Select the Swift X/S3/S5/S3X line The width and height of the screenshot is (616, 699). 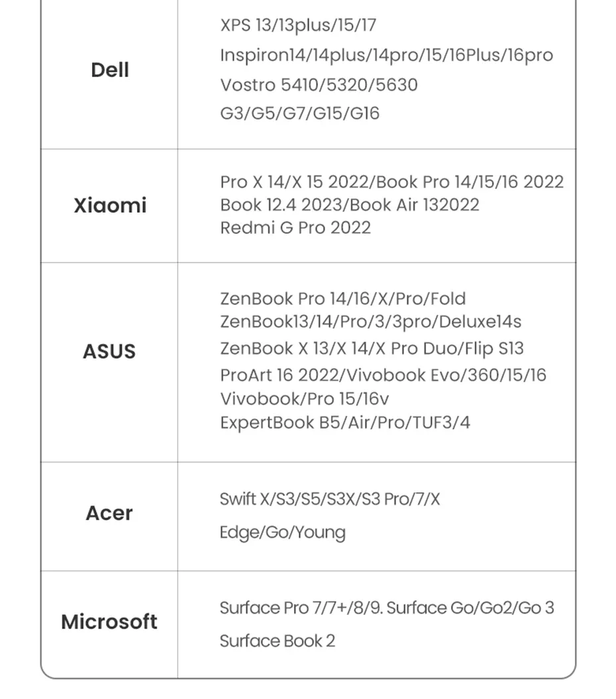pos(329,499)
